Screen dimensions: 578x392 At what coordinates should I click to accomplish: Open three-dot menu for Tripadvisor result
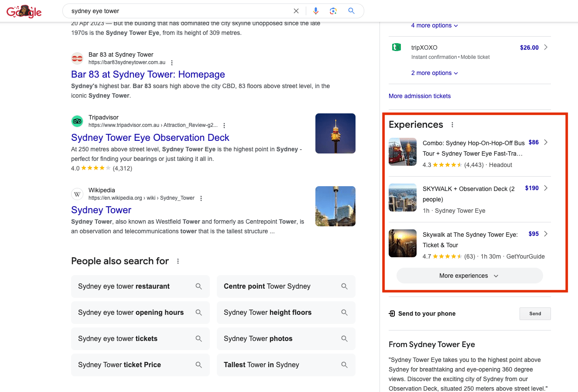(x=224, y=126)
